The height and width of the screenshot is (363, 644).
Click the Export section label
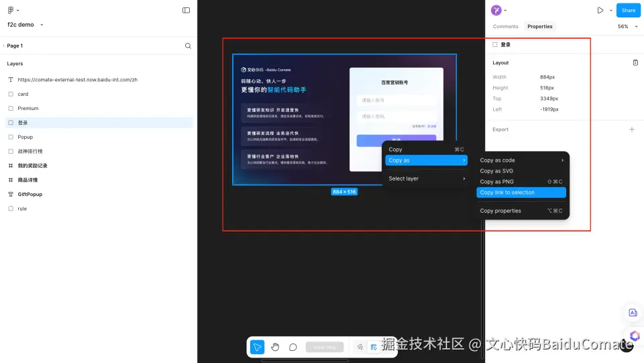pyautogui.click(x=500, y=129)
